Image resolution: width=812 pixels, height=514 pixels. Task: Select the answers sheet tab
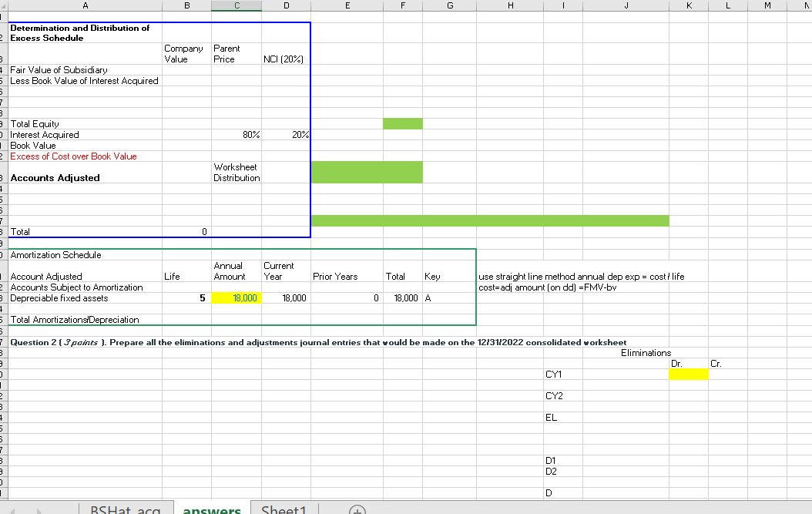(x=212, y=509)
